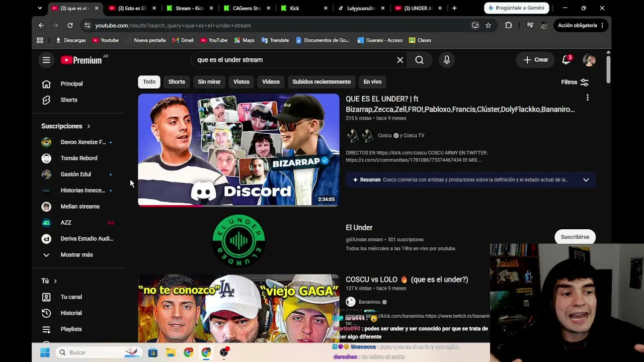
Task: Open the Gmail bookmark
Action: coord(183,40)
